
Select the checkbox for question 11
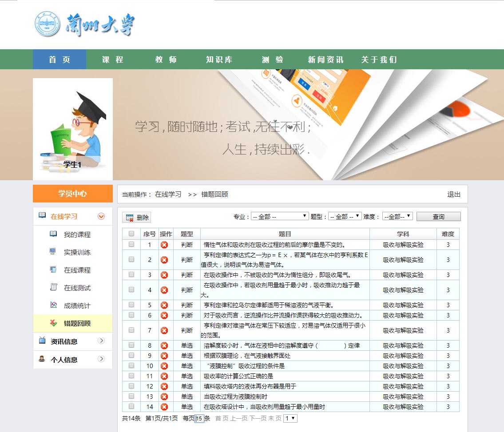[x=131, y=376]
